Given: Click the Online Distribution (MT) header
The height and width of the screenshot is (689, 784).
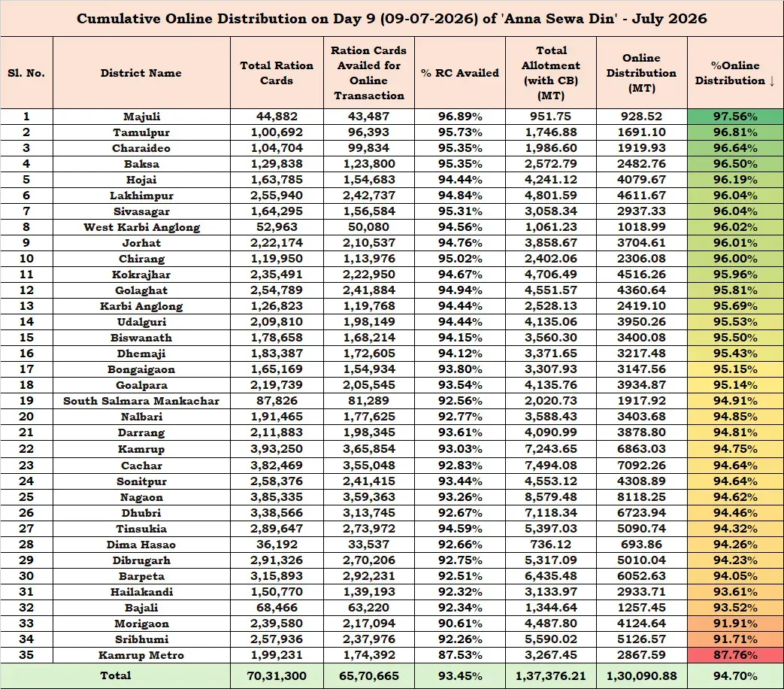Looking at the screenshot, I should point(641,72).
